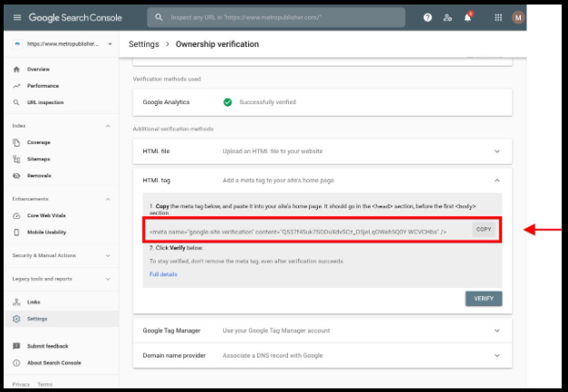Expand the Domain name provider method
Image resolution: width=568 pixels, height=392 pixels.
(497, 356)
